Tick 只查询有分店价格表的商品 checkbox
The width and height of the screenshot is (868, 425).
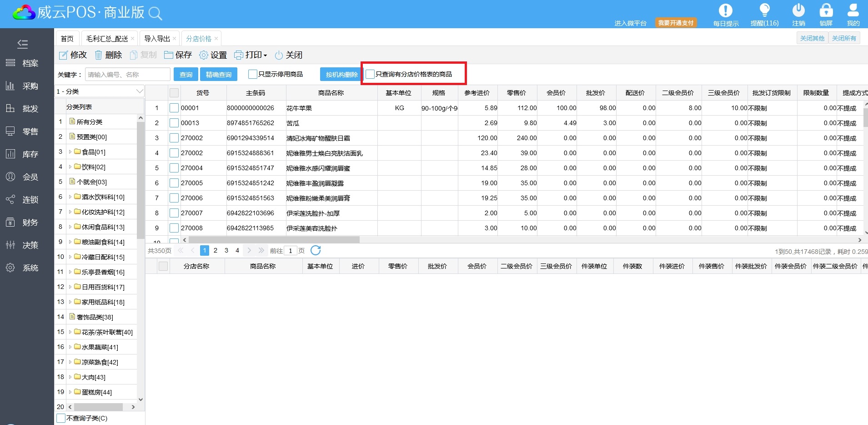click(370, 74)
